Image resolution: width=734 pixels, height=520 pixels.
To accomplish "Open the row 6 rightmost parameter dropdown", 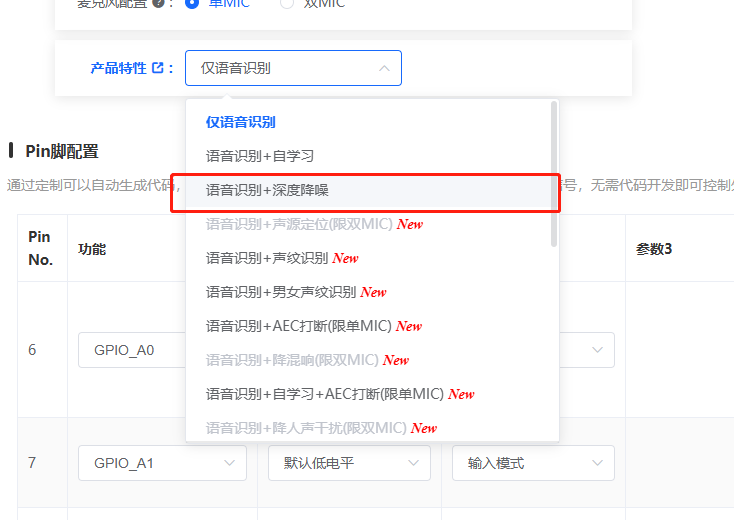I will [x=587, y=350].
